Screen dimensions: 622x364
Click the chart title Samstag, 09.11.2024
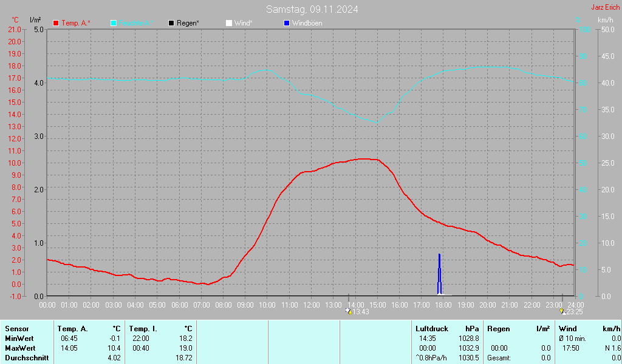pyautogui.click(x=312, y=9)
